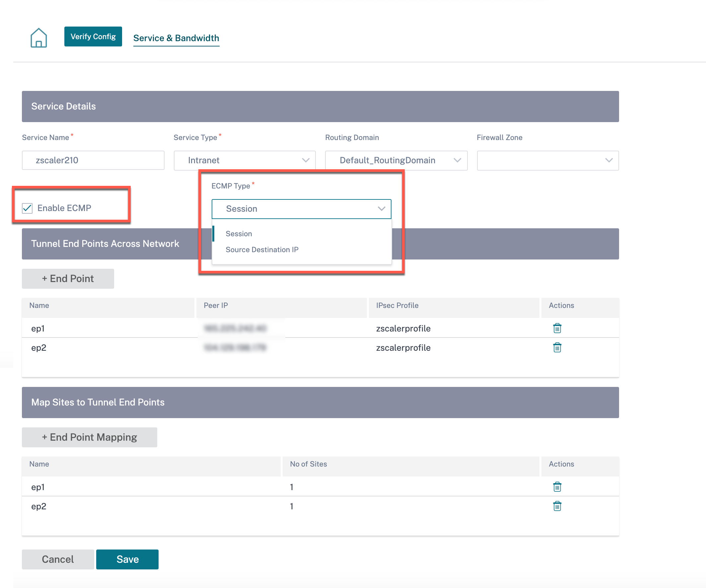The height and width of the screenshot is (588, 706).
Task: Click the blurred Peer IP of ep1
Action: [235, 328]
